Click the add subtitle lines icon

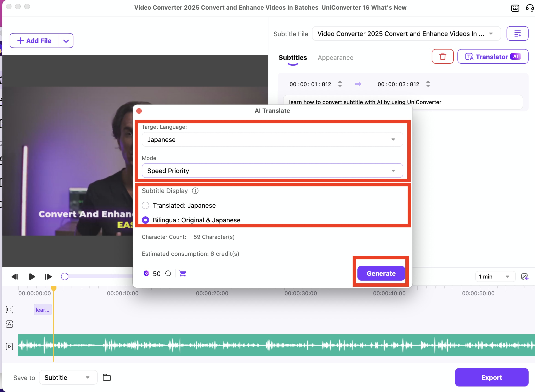point(518,33)
